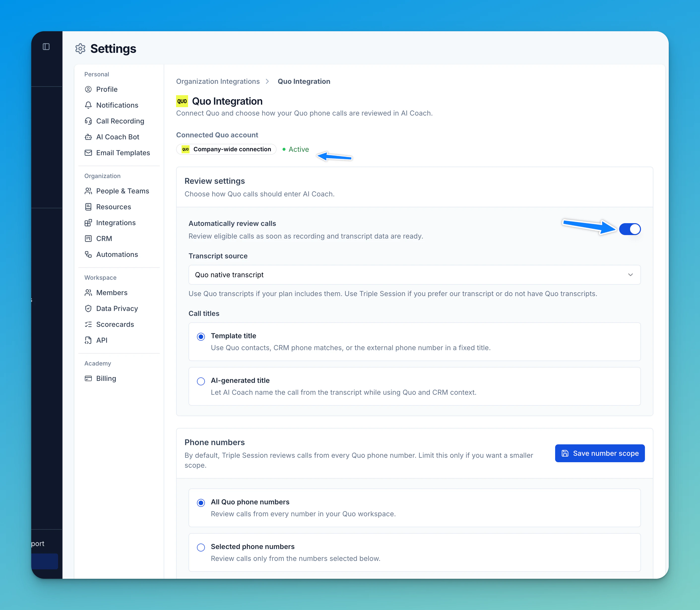Screen dimensions: 700x610
Task: Click the Phone numbers section heading
Action: (215, 442)
